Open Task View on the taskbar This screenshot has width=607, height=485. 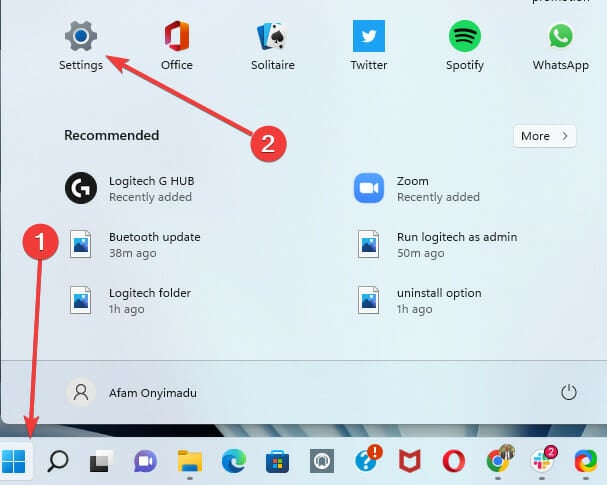[101, 461]
